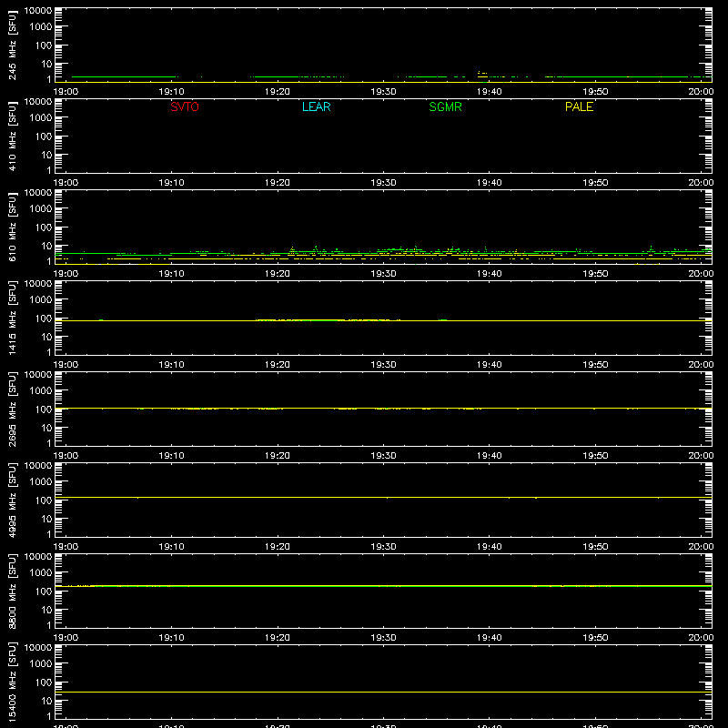Screen dimensions: 728x728
Task: Click the 10000 y-axis tick of the 245 MHz plot
Action: [x=38, y=11]
